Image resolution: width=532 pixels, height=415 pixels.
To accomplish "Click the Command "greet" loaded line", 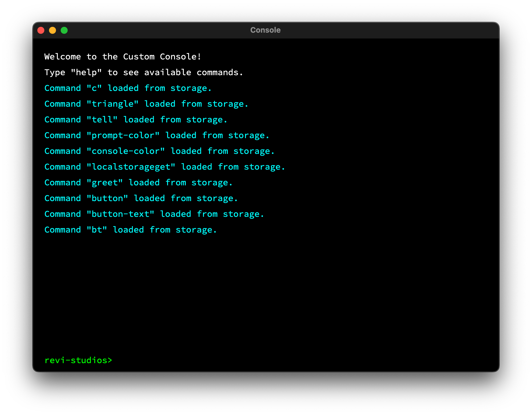I will point(138,182).
